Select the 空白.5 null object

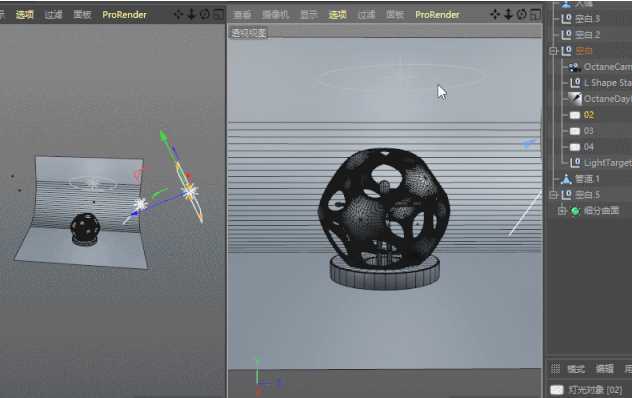pos(588,195)
